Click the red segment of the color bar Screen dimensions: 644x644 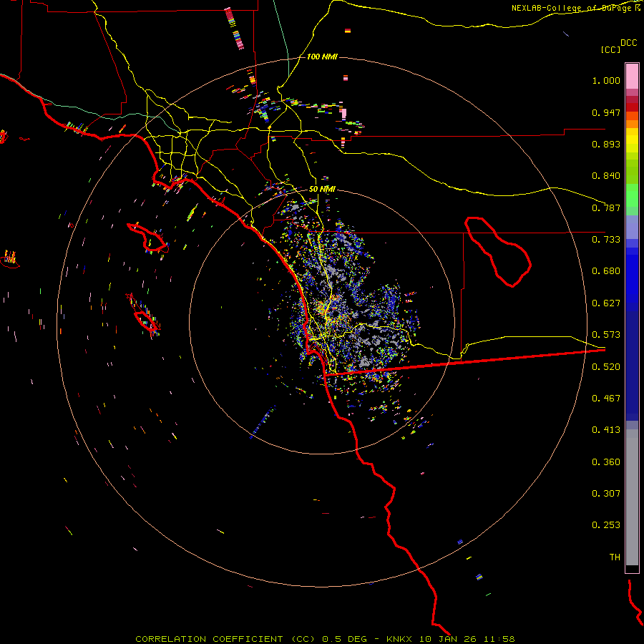[632, 107]
